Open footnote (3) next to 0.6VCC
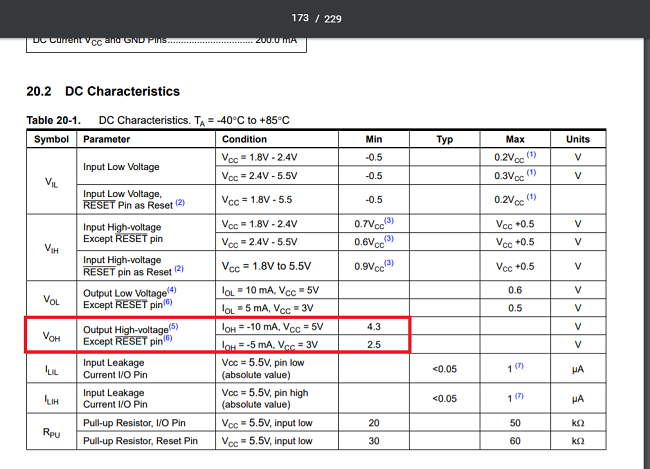 point(389,238)
